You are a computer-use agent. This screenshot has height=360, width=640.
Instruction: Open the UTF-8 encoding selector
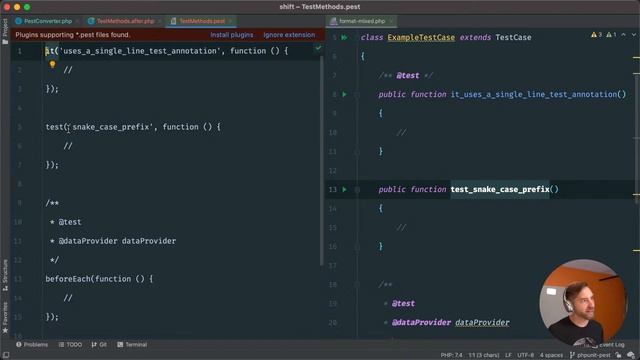pyautogui.click(x=525, y=355)
